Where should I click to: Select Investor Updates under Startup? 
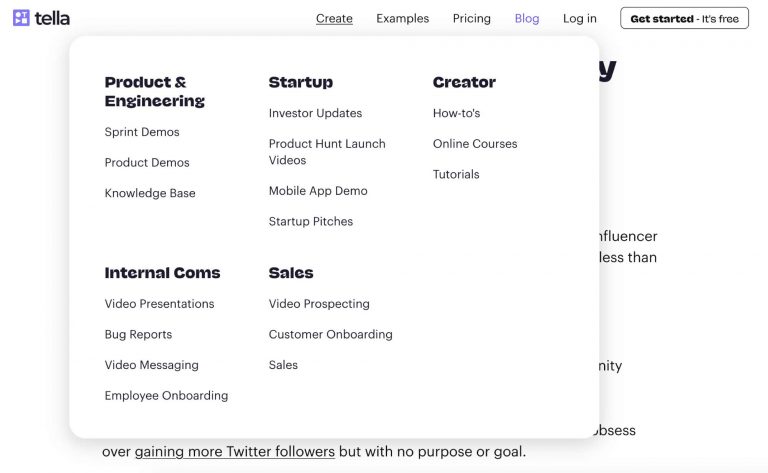coord(315,113)
